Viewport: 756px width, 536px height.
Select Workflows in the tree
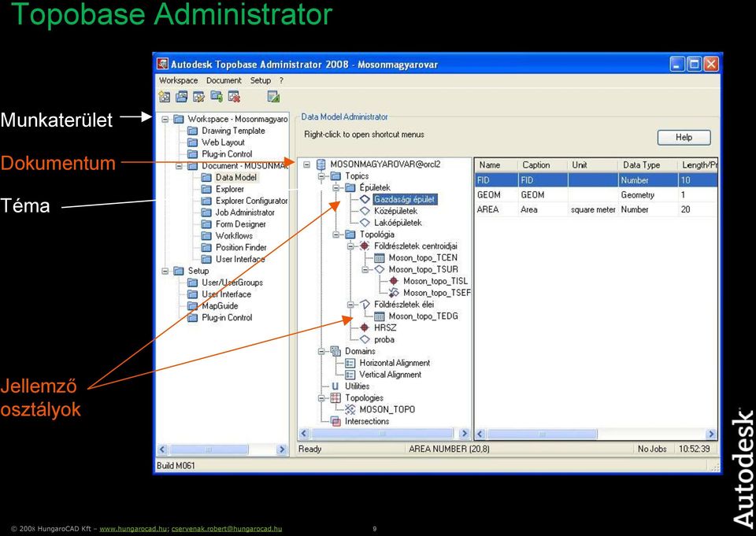(x=234, y=235)
